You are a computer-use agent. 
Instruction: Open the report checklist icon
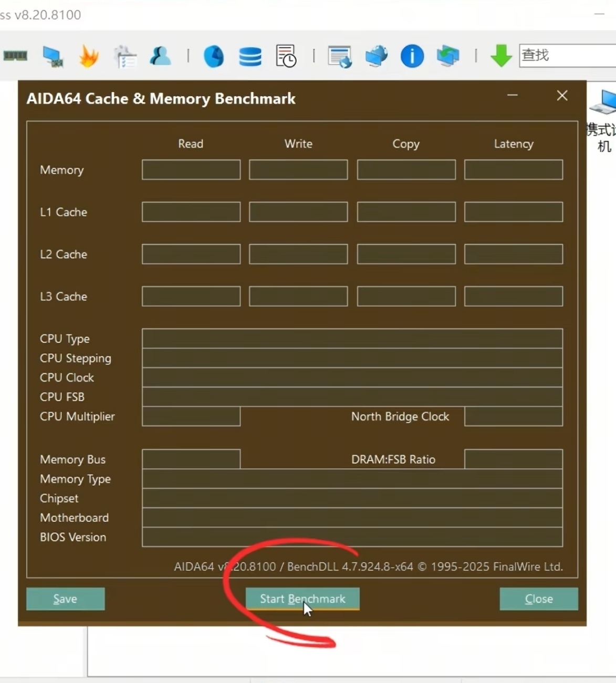point(125,56)
